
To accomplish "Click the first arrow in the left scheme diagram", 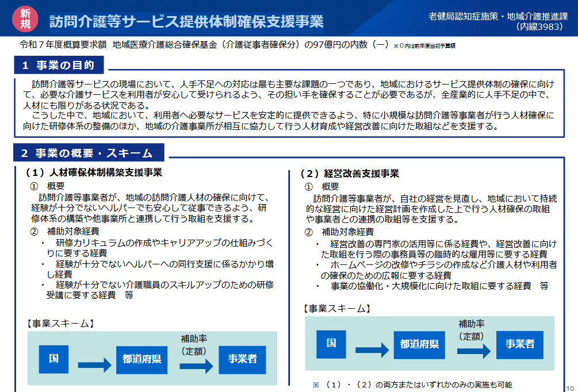I will pos(94,364).
